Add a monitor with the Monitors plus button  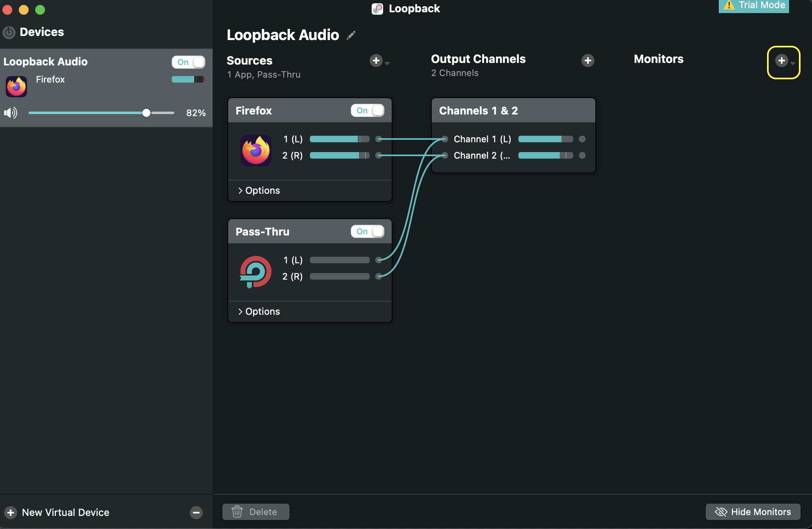pos(781,61)
